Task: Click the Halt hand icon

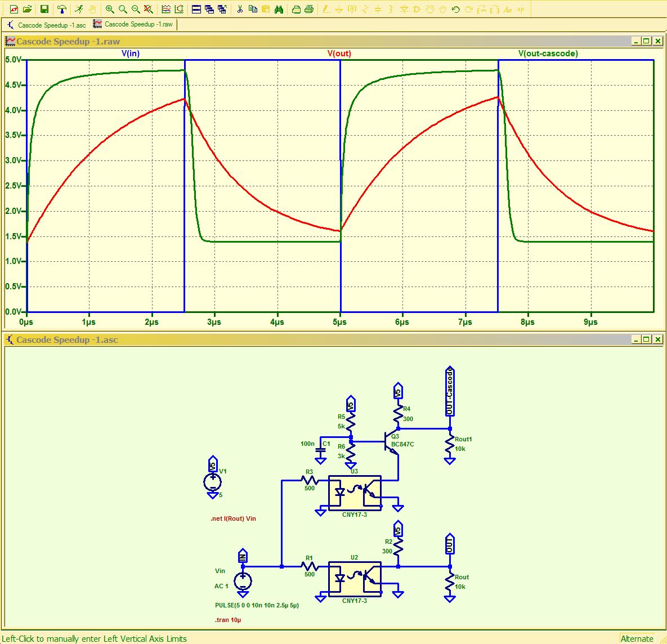Action: coord(92,9)
